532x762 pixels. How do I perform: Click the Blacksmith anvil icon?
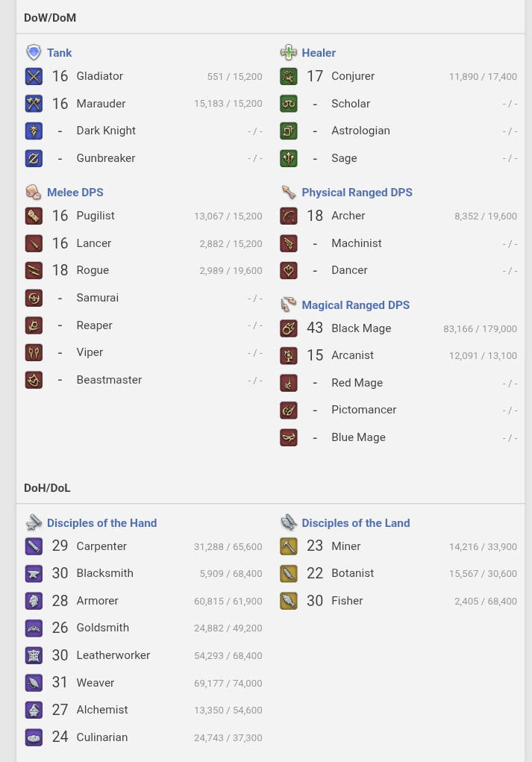[x=34, y=573]
